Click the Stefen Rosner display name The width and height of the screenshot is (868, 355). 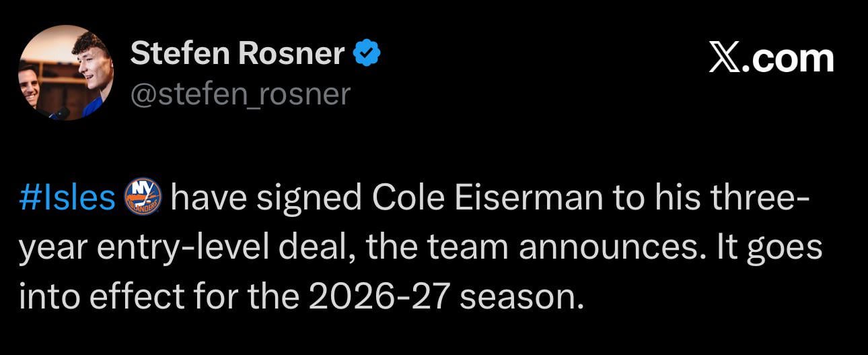(237, 54)
